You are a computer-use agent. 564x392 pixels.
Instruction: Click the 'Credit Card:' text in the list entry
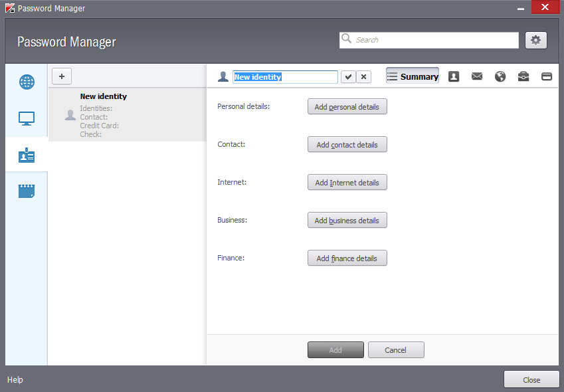(x=99, y=126)
